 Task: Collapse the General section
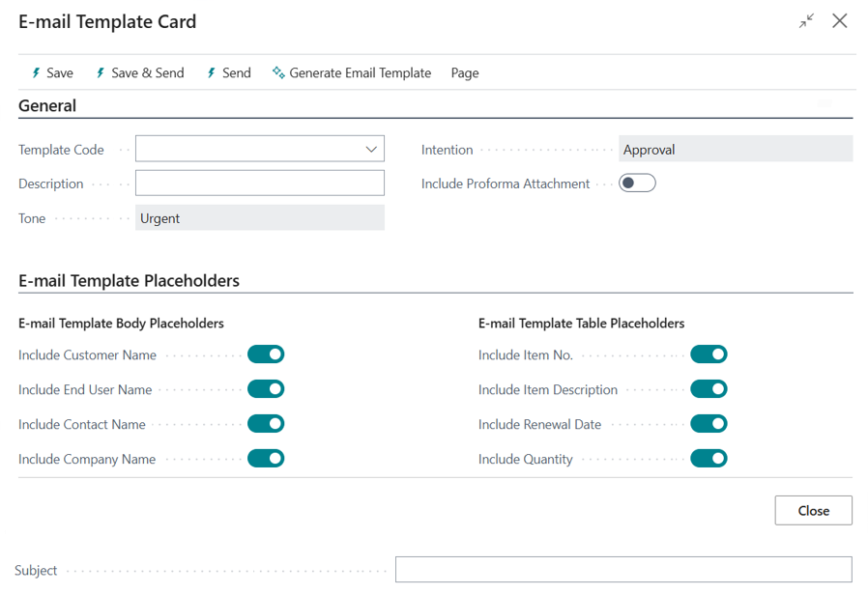pos(47,105)
